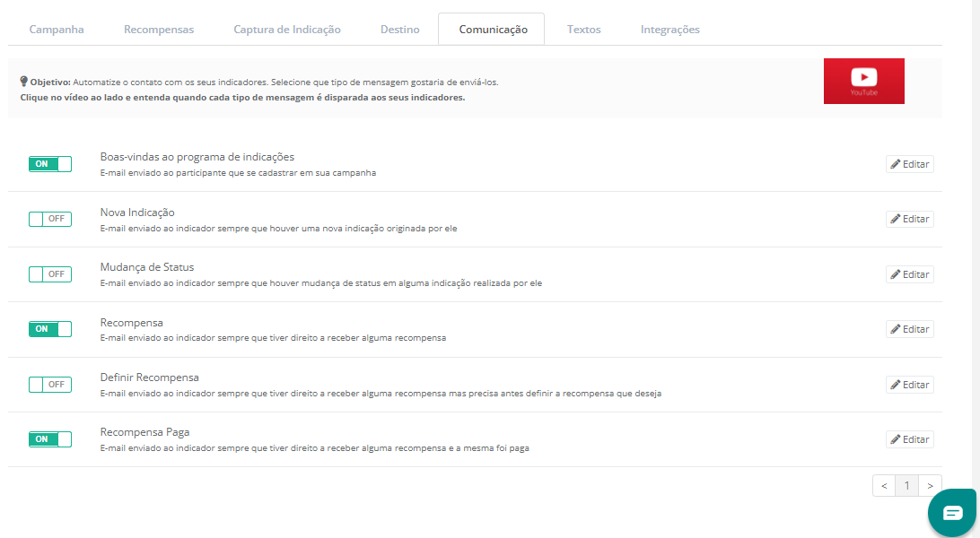Click the 'Definir Recompensa' title text
The image size is (980, 538).
click(149, 377)
